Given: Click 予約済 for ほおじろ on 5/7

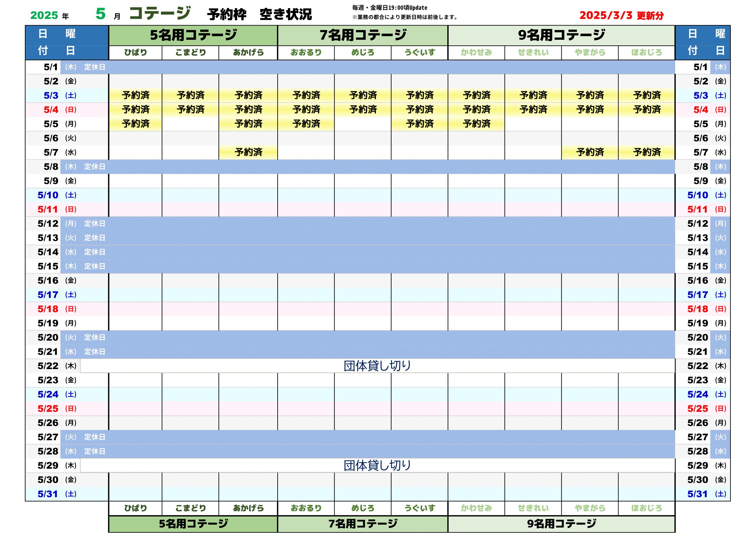Looking at the screenshot, I should pyautogui.click(x=647, y=152).
